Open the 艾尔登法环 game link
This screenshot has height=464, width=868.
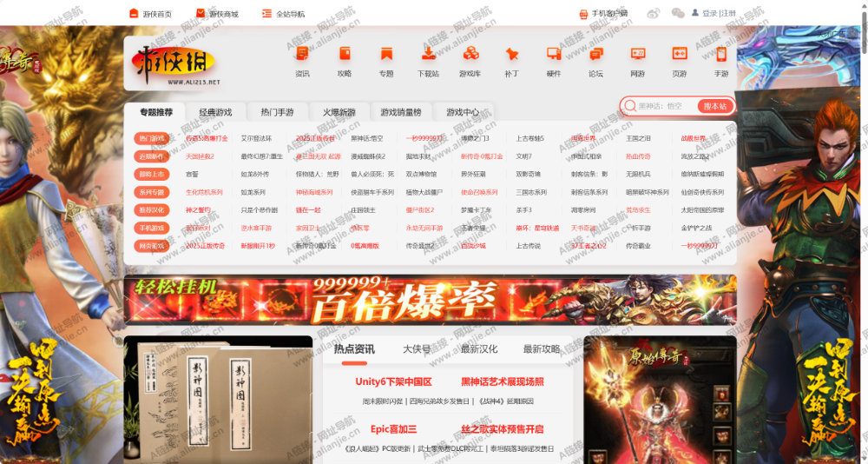pos(256,138)
